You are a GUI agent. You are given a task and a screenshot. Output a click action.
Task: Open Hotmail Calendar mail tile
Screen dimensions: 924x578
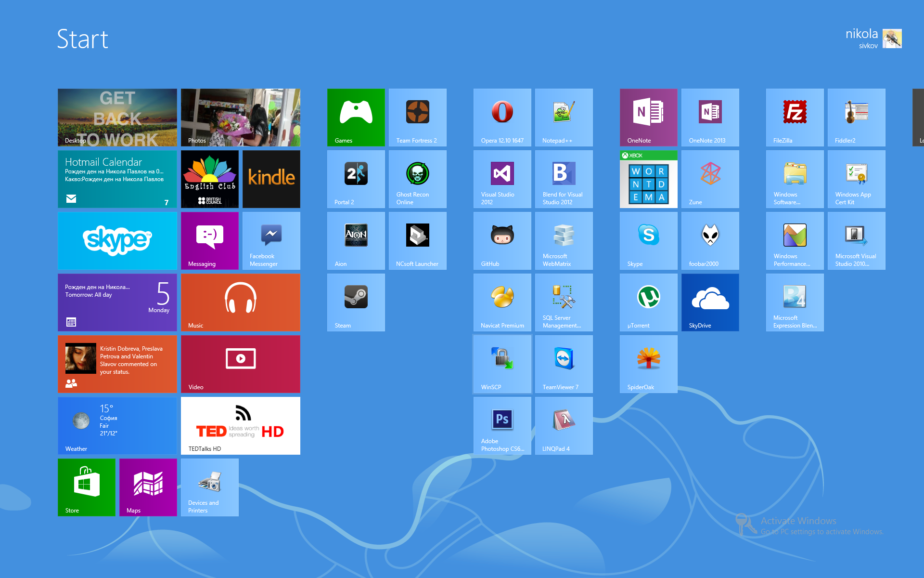[x=117, y=179]
